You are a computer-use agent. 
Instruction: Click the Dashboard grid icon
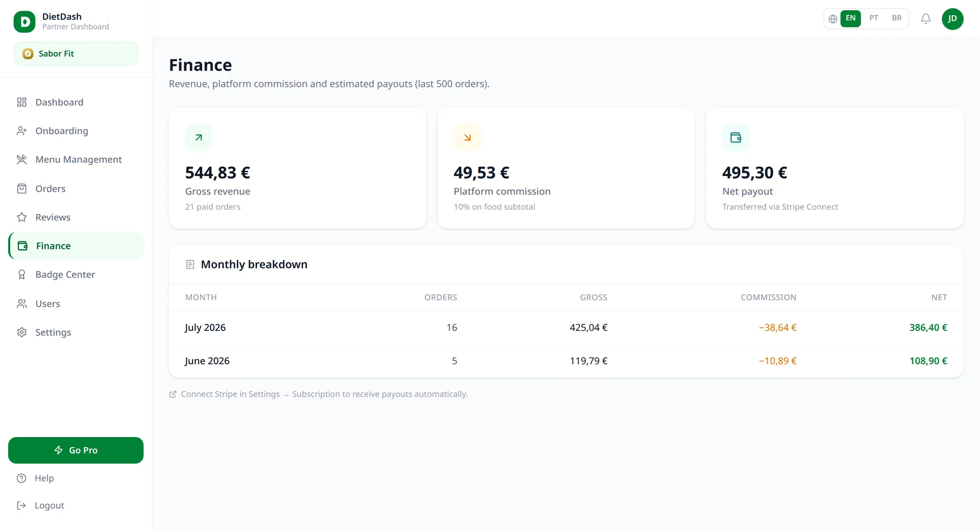coord(21,102)
